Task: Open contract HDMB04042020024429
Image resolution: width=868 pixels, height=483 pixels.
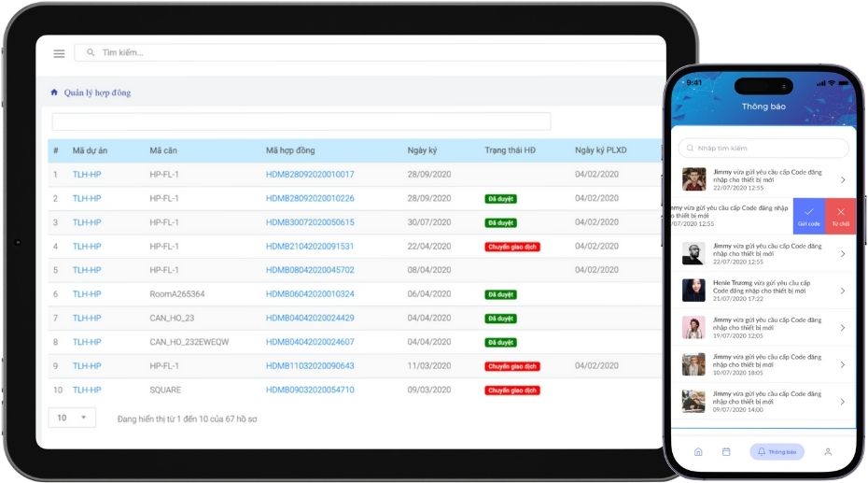Action: (x=310, y=318)
